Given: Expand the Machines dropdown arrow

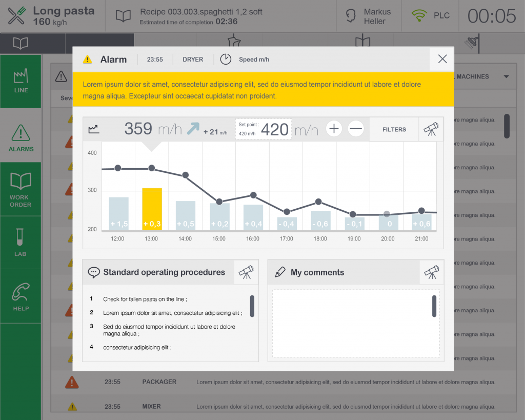Looking at the screenshot, I should tap(506, 77).
